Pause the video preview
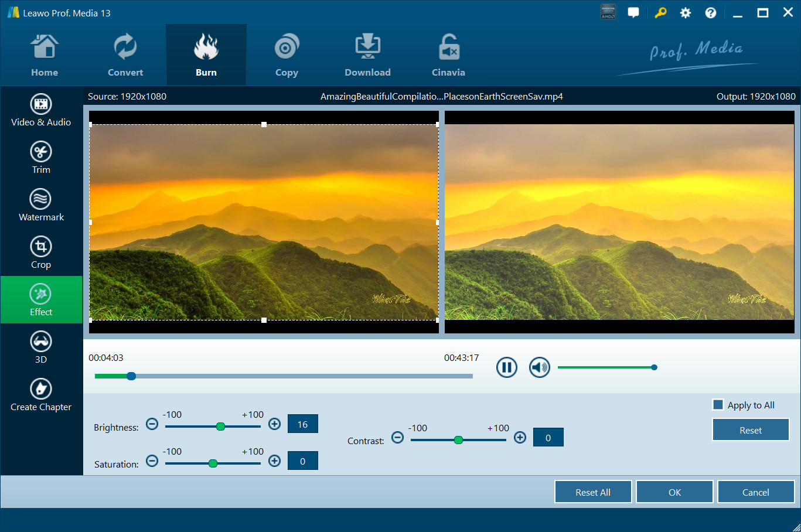This screenshot has width=801, height=532. (506, 367)
